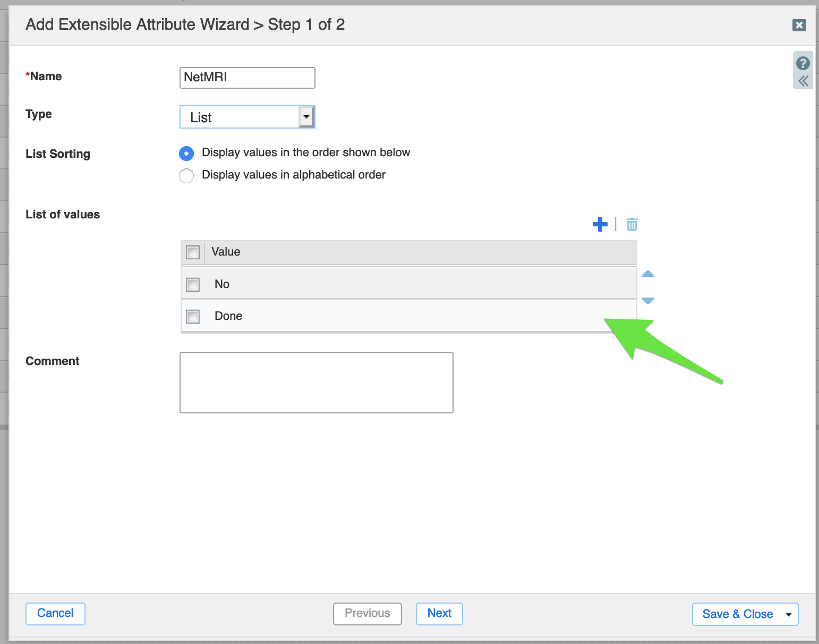Close the wizard with the X icon

(799, 25)
